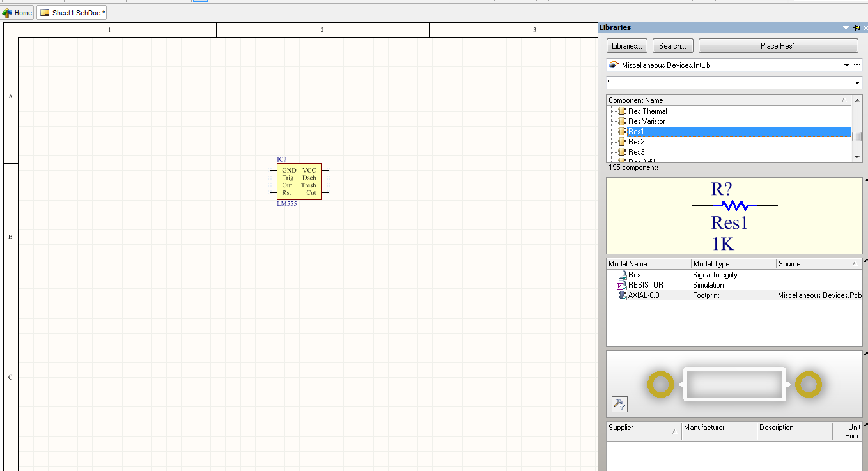Click the Sheet1.SchDoc tab icon
The image size is (868, 471).
coord(45,13)
